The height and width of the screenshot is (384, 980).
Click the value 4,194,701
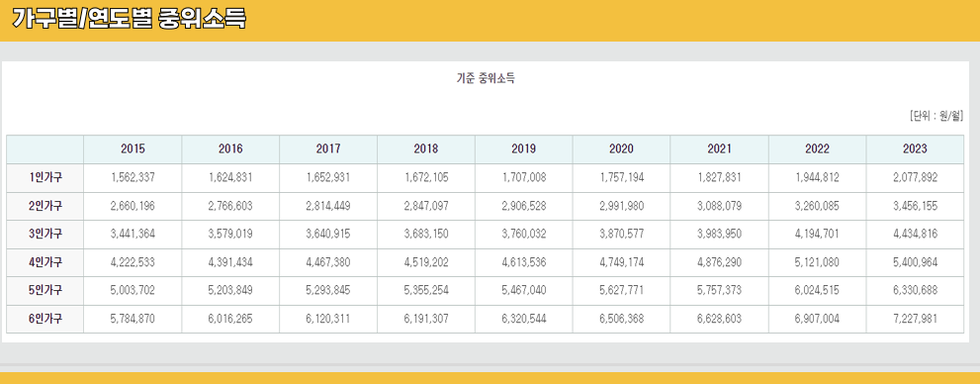(818, 234)
